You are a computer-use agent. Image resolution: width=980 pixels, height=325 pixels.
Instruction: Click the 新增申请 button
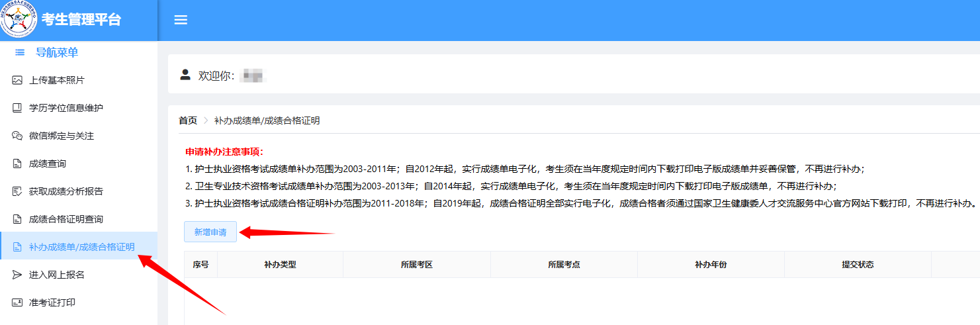click(210, 232)
